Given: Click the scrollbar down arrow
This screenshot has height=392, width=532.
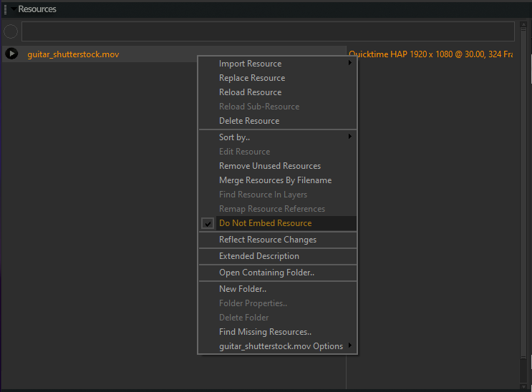Looking at the screenshot, I should click(523, 386).
